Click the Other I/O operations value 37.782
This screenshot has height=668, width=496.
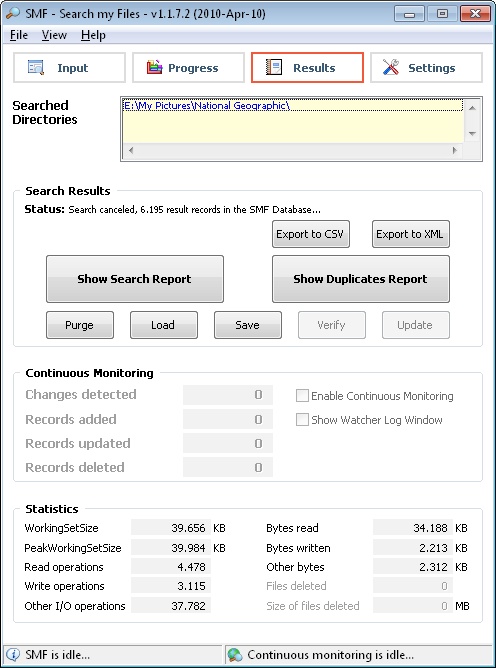(x=170, y=606)
